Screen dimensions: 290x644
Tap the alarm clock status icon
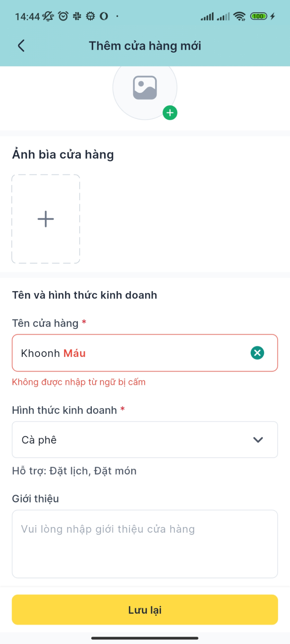(63, 16)
